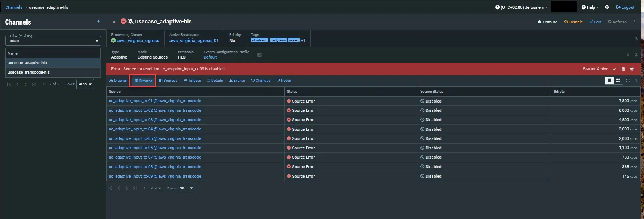Go to first page of channels list
Image resolution: width=644 pixels, height=219 pixels.
[9, 84]
